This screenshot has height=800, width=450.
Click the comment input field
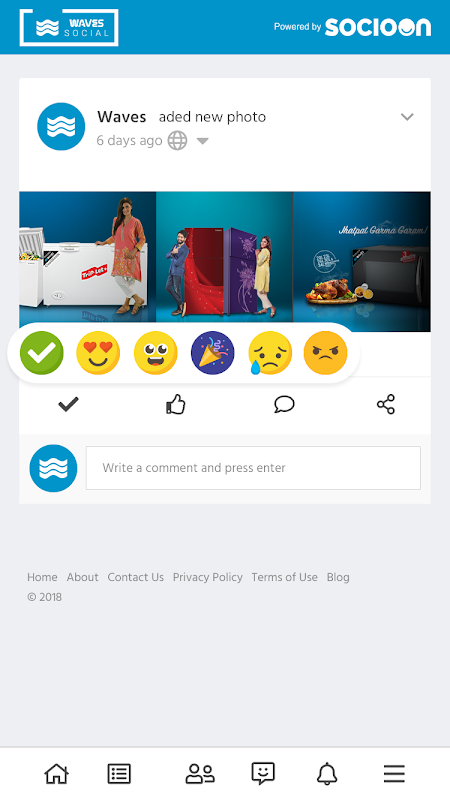pos(253,468)
